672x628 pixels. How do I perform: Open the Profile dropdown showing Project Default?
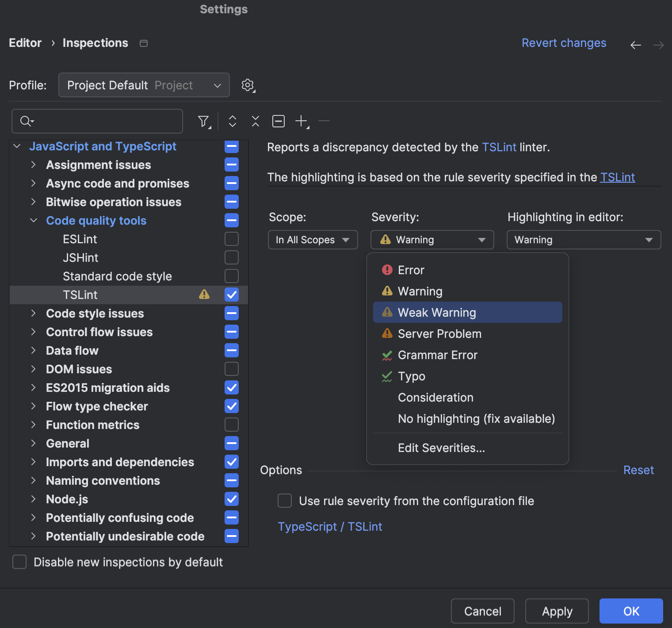tap(144, 85)
